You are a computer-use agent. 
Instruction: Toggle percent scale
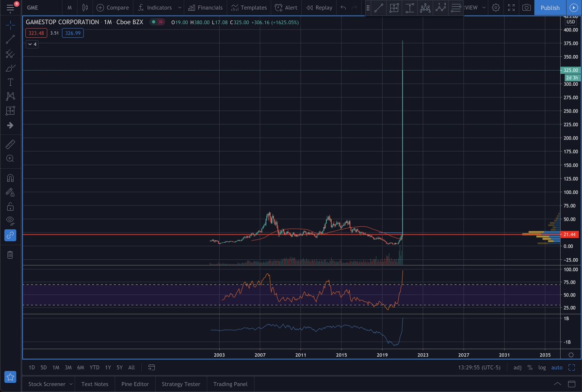(x=530, y=368)
